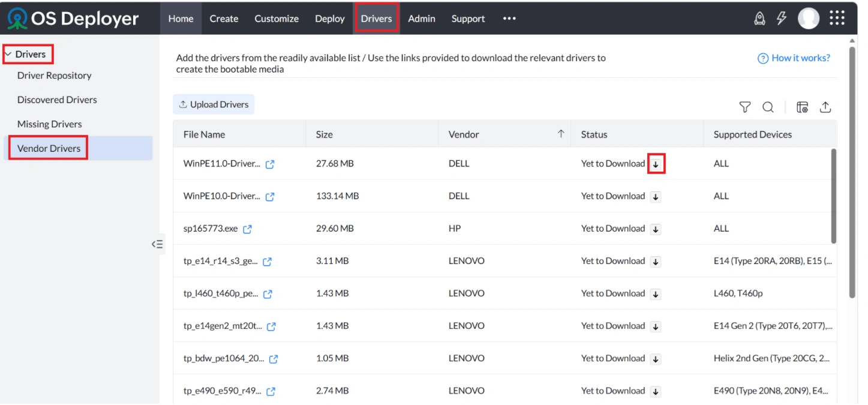Click the HP vendor cell

[455, 229]
